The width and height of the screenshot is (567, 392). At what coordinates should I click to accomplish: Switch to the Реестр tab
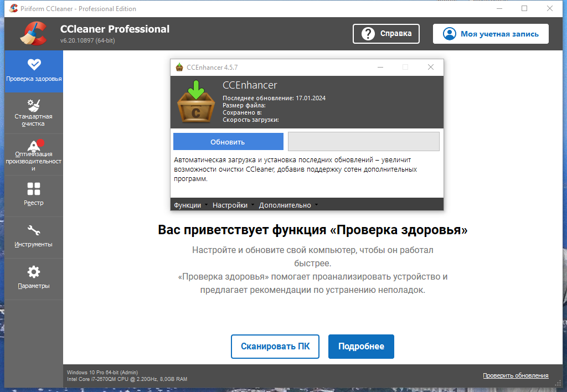[33, 188]
